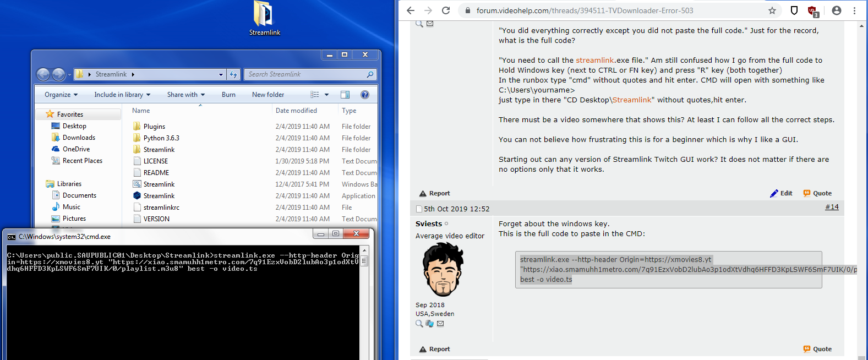Open the Pictures library in navigation pane

(x=74, y=219)
